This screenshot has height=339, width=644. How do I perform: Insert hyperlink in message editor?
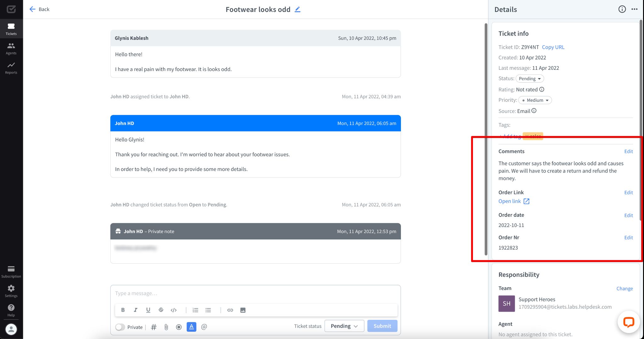coord(230,310)
